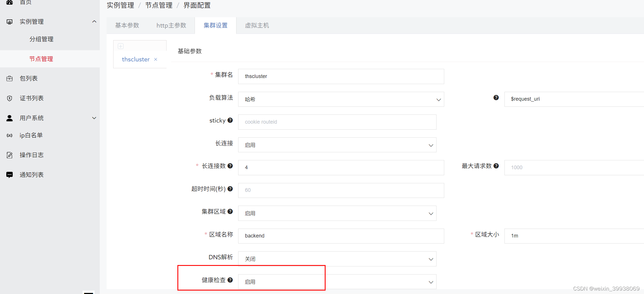Open the 负载算法 dropdown showing 哈希
Screen dimensions: 644x294
[x=341, y=99]
